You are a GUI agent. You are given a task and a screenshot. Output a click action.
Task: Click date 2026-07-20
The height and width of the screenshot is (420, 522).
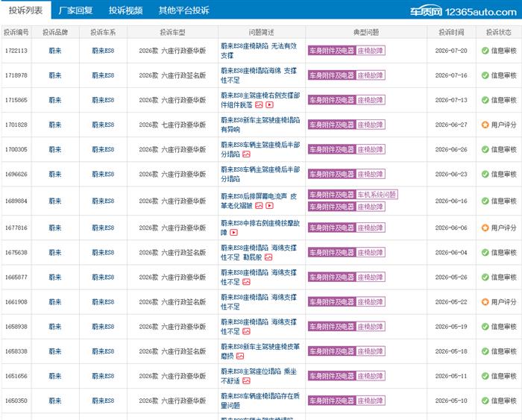(451, 51)
